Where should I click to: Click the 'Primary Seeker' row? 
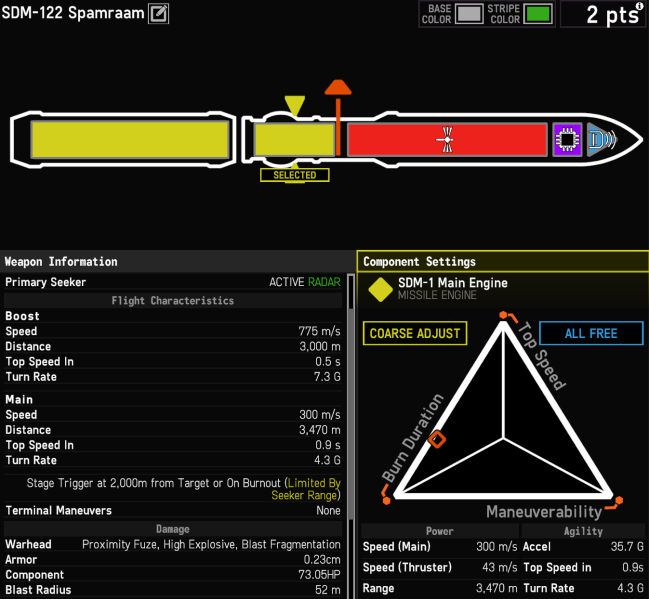(x=173, y=282)
